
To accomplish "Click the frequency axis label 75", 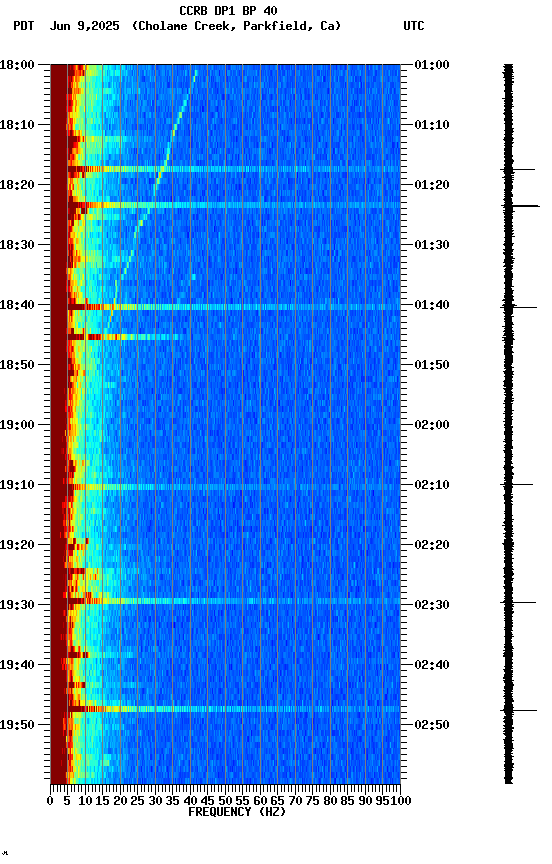I will point(313,801).
